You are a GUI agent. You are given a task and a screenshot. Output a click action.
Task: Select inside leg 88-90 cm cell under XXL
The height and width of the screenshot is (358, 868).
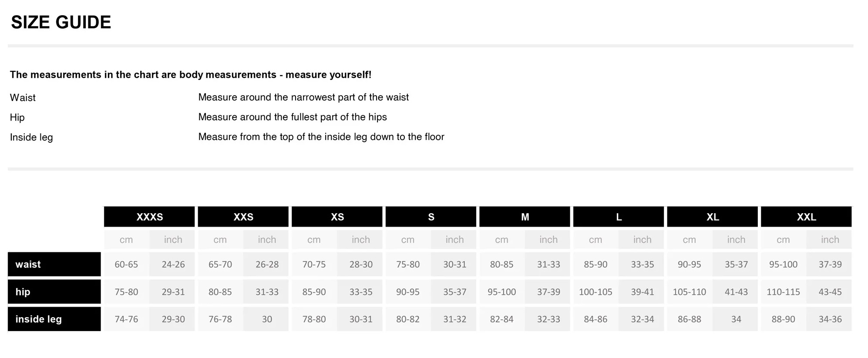[783, 319]
